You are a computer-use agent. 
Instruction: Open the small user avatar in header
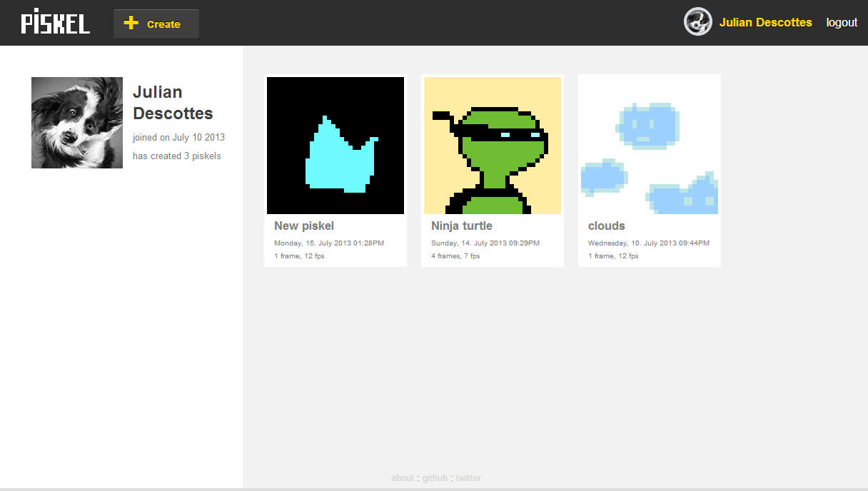point(698,22)
